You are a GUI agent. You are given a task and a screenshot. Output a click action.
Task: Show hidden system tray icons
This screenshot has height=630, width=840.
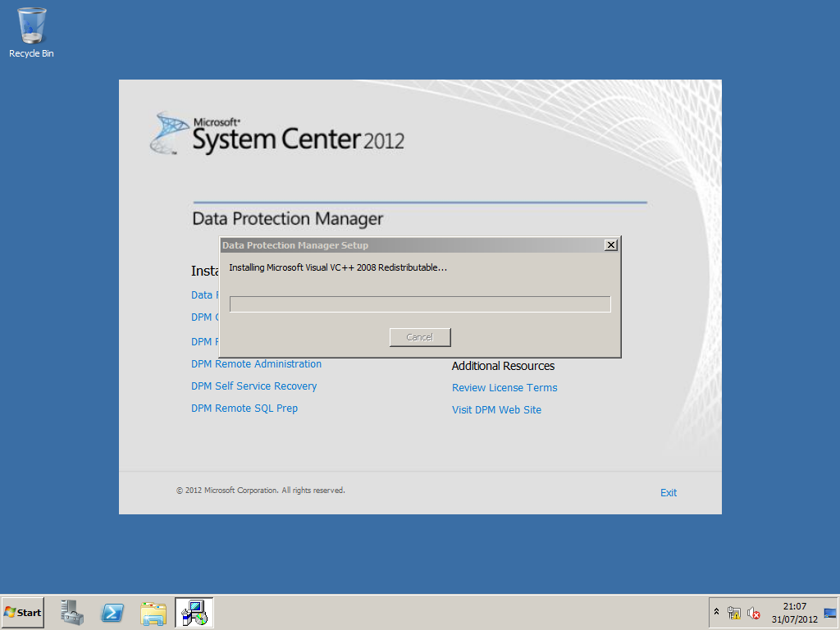716,612
